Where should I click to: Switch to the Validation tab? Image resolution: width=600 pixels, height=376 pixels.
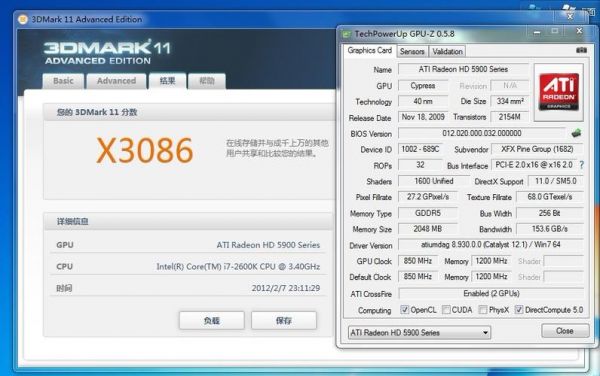[447, 51]
